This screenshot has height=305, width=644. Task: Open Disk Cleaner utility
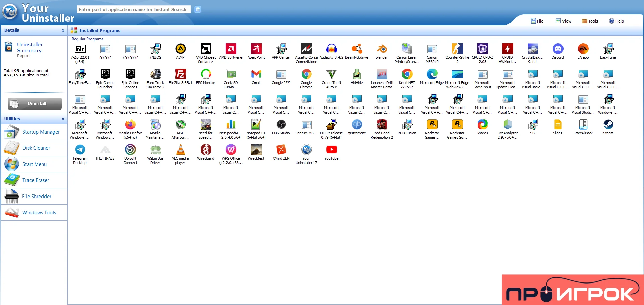click(34, 148)
